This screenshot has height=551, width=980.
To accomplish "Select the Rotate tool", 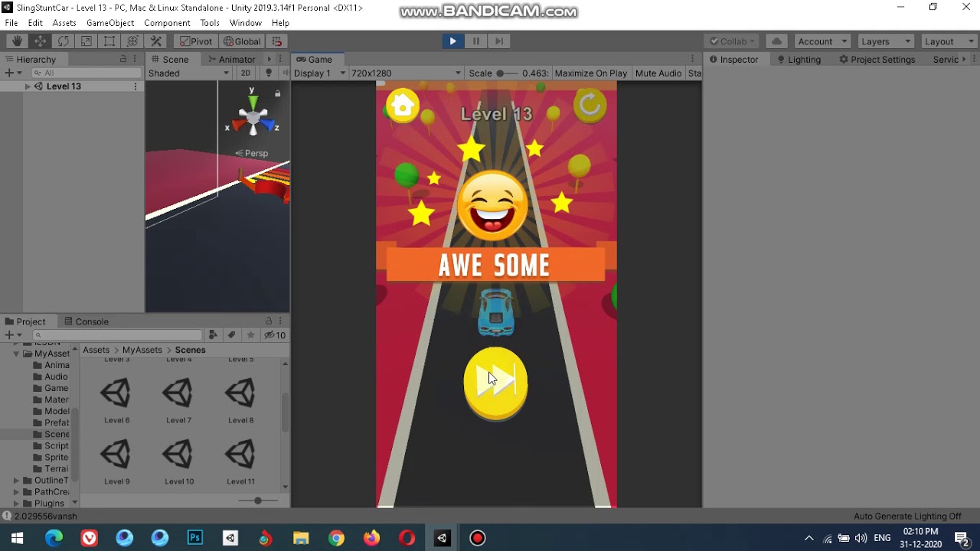I will tap(64, 41).
